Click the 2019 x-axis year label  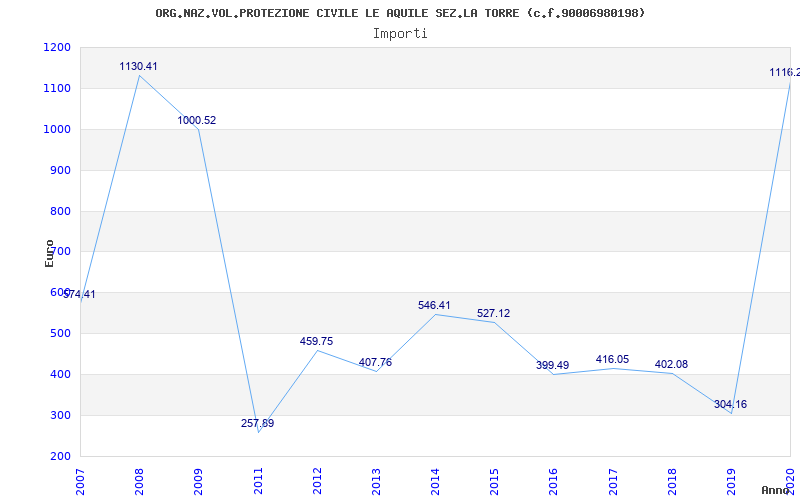click(731, 482)
